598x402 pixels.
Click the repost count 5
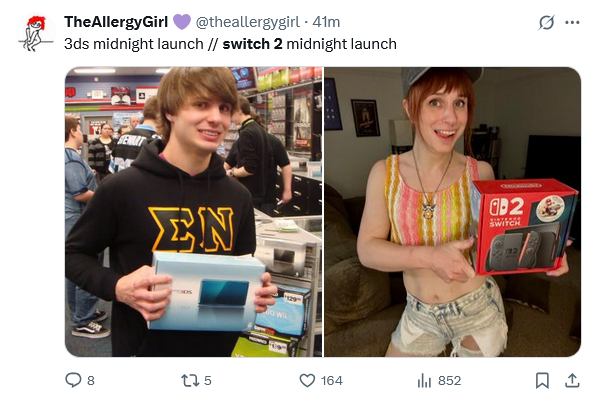(x=207, y=381)
